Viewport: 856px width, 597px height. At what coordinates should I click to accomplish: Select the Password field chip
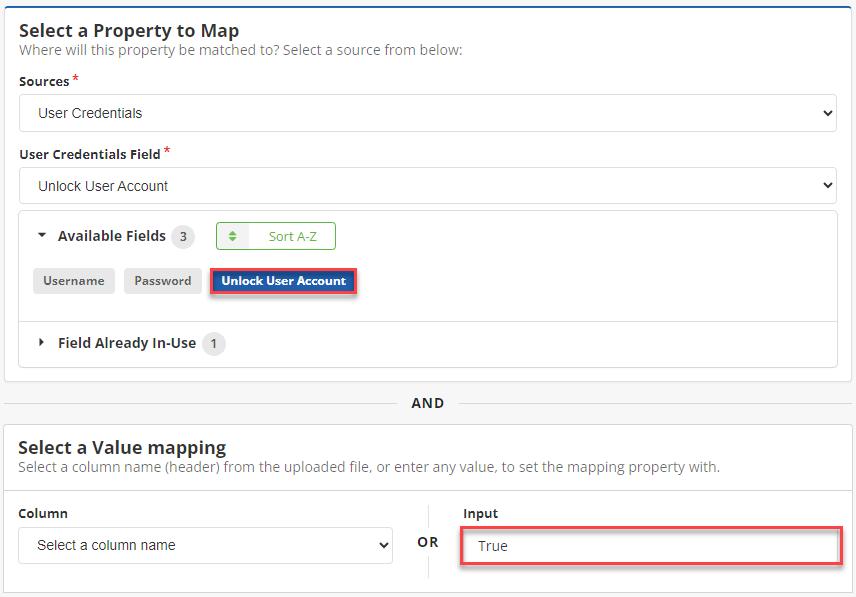[163, 281]
